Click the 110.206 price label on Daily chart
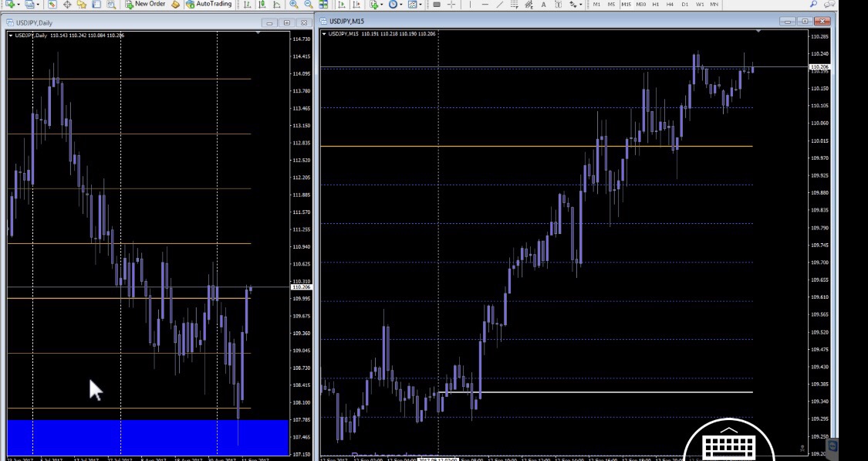The image size is (868, 461). [301, 287]
